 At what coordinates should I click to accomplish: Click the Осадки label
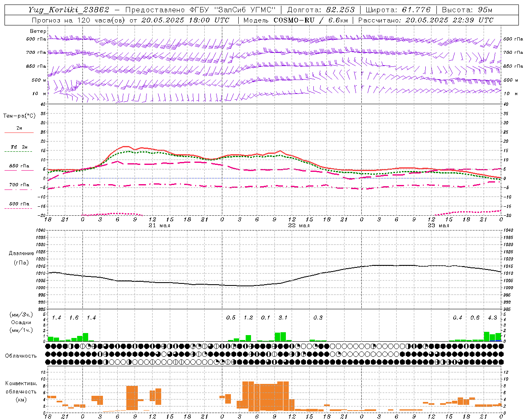[21, 322]
